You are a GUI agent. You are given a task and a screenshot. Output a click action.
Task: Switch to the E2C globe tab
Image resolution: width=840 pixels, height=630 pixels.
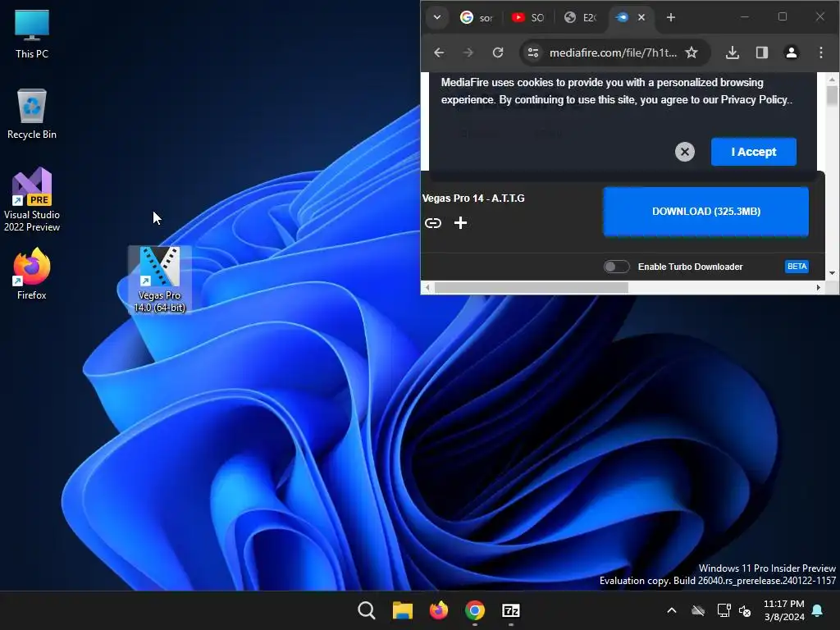point(580,18)
